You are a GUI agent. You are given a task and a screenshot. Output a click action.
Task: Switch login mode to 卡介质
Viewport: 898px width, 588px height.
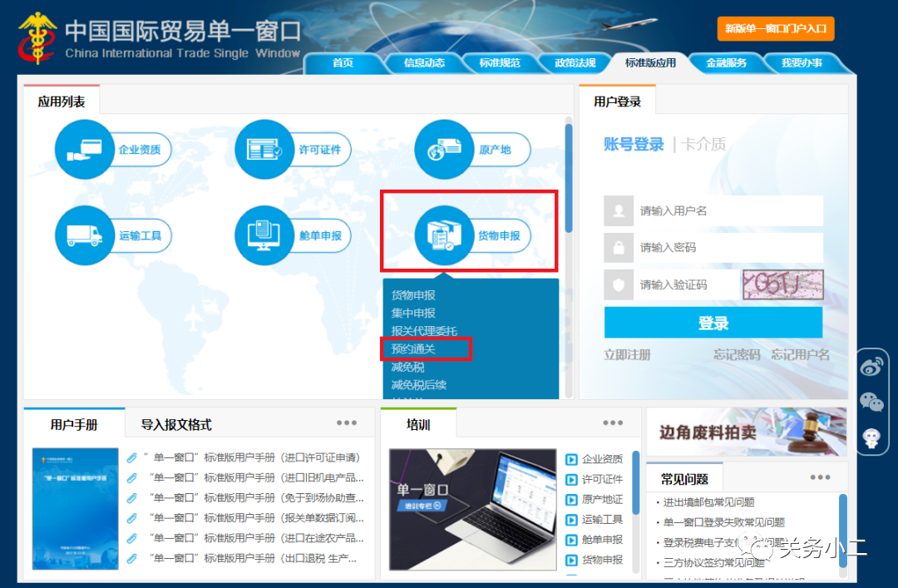pos(704,144)
